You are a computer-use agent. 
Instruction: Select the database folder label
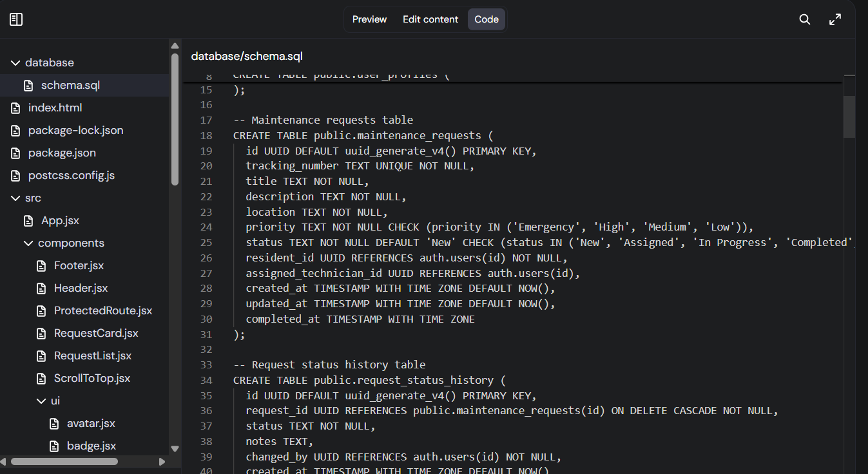point(50,62)
